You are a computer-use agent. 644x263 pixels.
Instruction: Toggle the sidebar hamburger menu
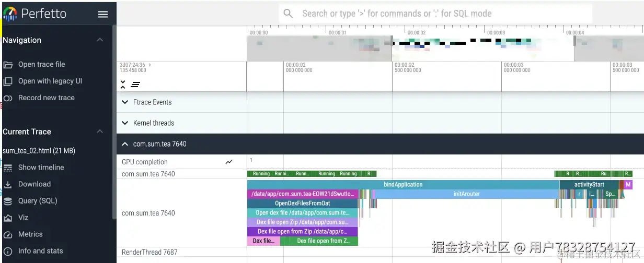point(103,15)
